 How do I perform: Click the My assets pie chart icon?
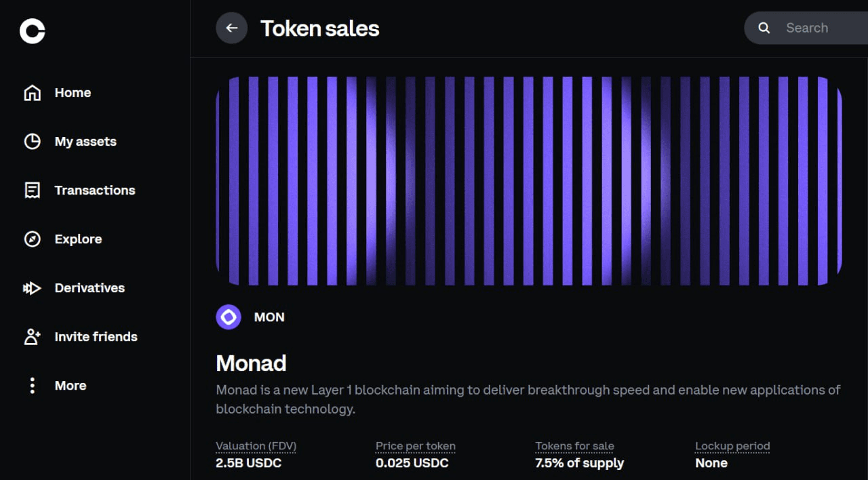click(32, 142)
